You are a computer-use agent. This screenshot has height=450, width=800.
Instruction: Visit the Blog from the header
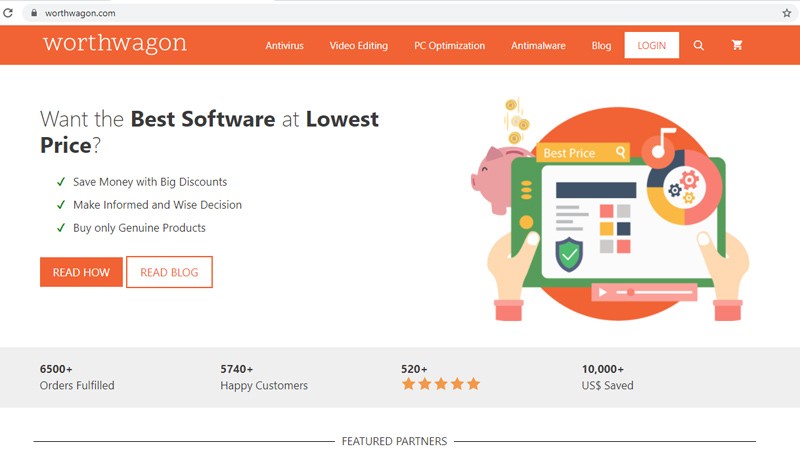601,46
